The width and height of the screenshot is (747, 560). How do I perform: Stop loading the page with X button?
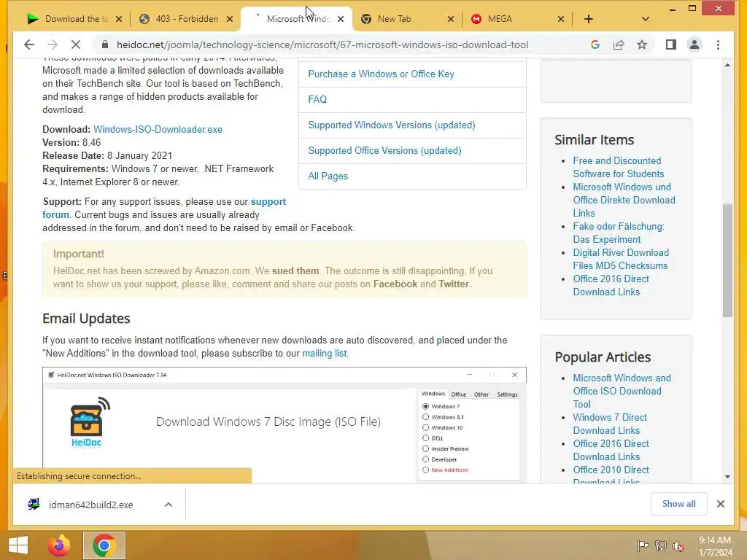75,44
